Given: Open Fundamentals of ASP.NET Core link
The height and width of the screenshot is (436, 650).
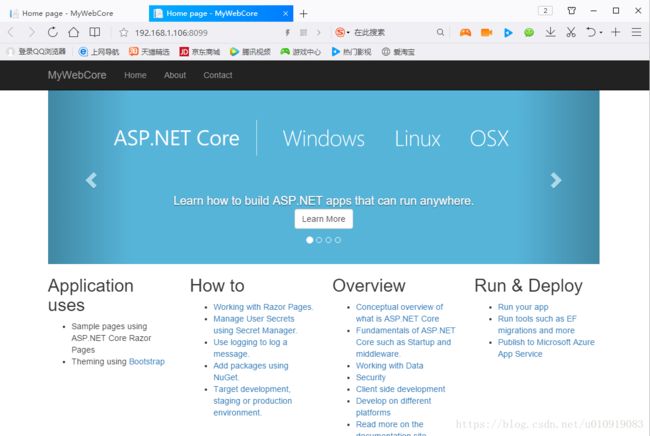Looking at the screenshot, I should (405, 342).
